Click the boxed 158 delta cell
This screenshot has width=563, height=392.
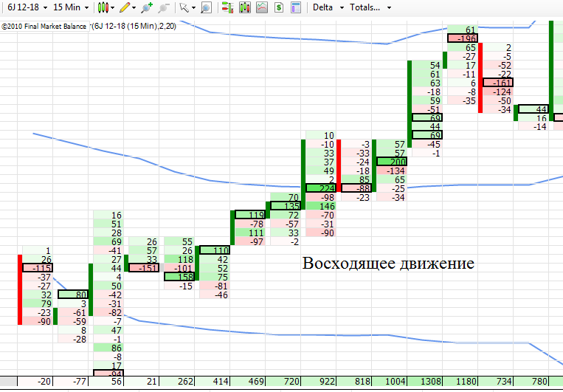[x=179, y=277]
